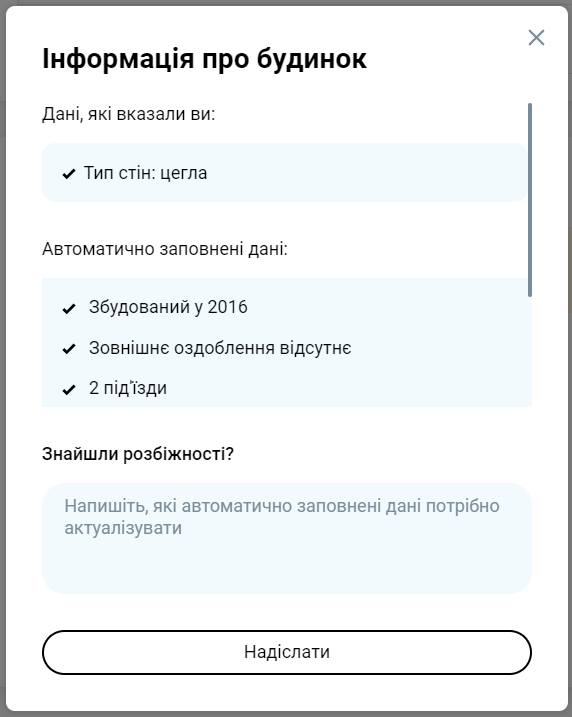Focus the discrepancies text area
This screenshot has height=717, width=572.
[287, 538]
